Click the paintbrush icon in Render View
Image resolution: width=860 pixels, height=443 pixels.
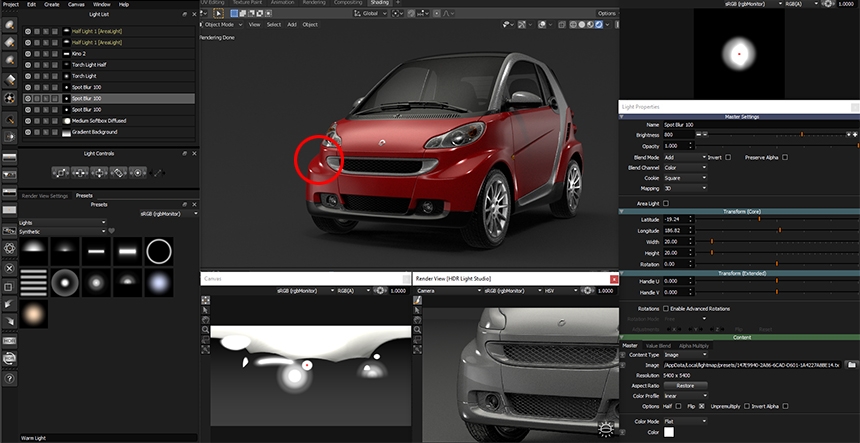coord(417,300)
